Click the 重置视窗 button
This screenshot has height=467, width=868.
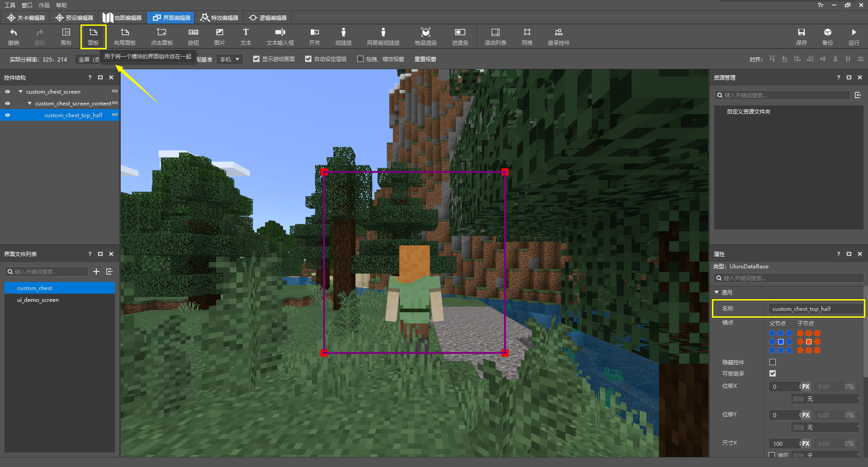pyautogui.click(x=425, y=59)
